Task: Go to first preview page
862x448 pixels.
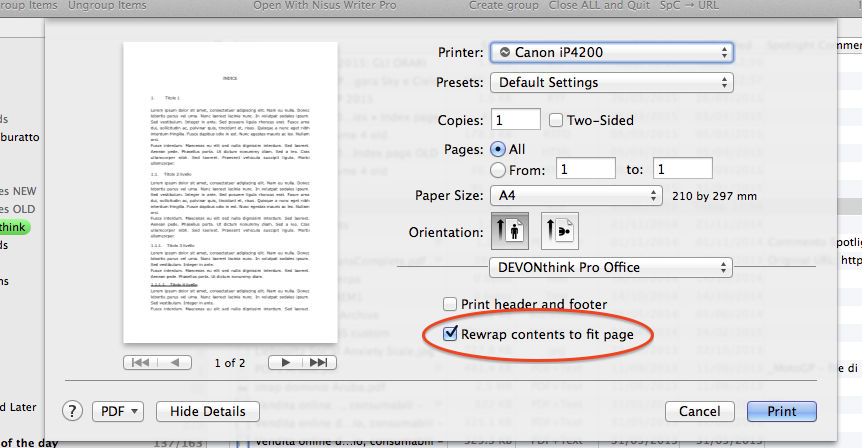Action: coord(141,363)
